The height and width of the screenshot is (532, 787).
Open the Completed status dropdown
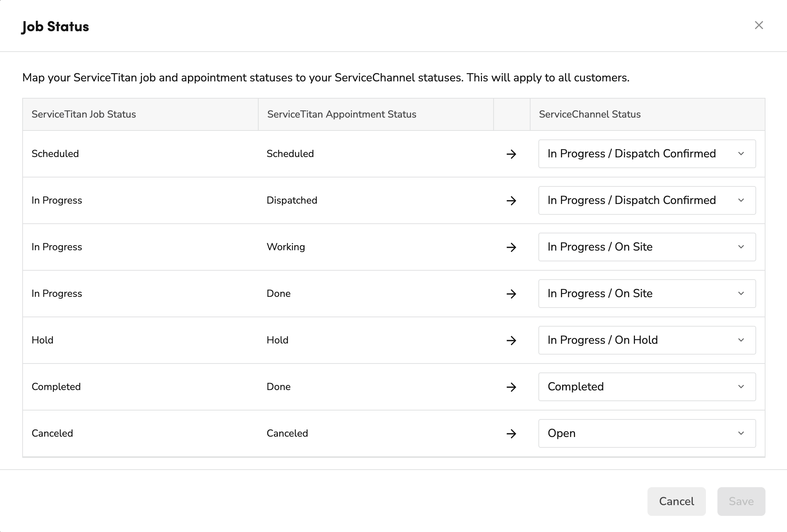647,387
